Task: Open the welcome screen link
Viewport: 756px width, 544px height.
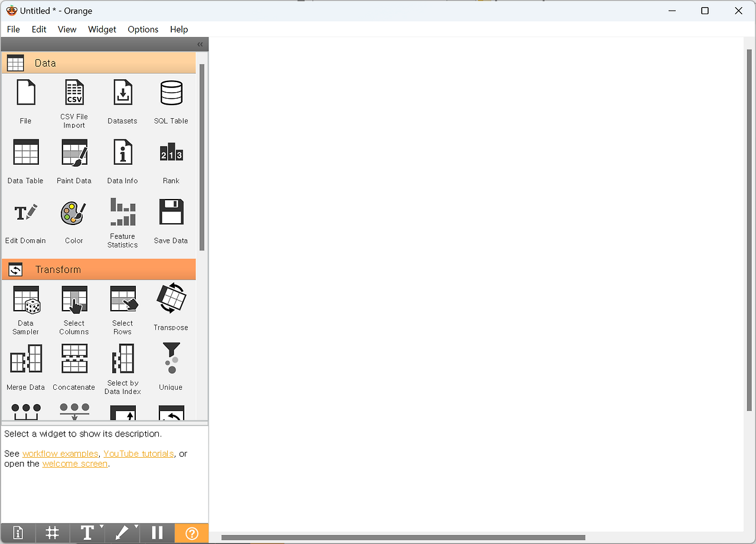Action: pos(75,464)
